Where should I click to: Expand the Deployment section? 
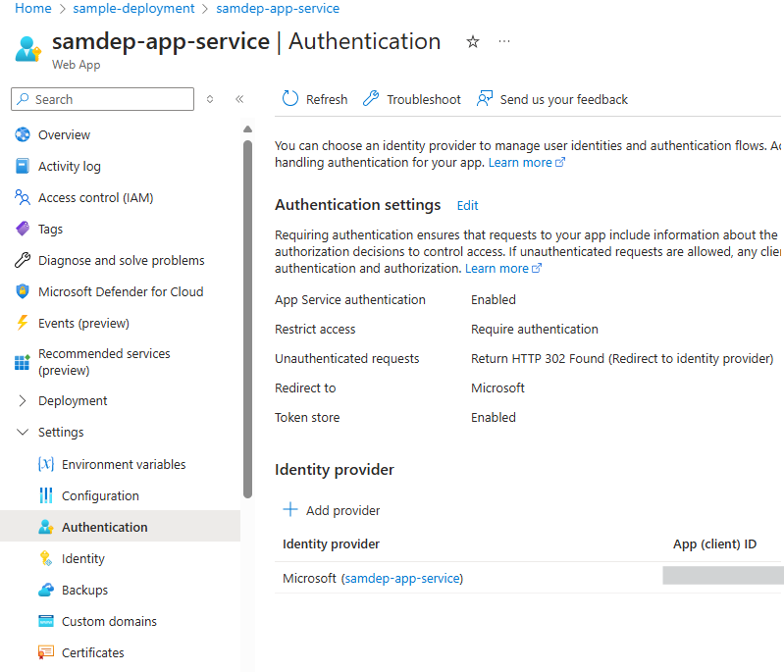(x=22, y=400)
